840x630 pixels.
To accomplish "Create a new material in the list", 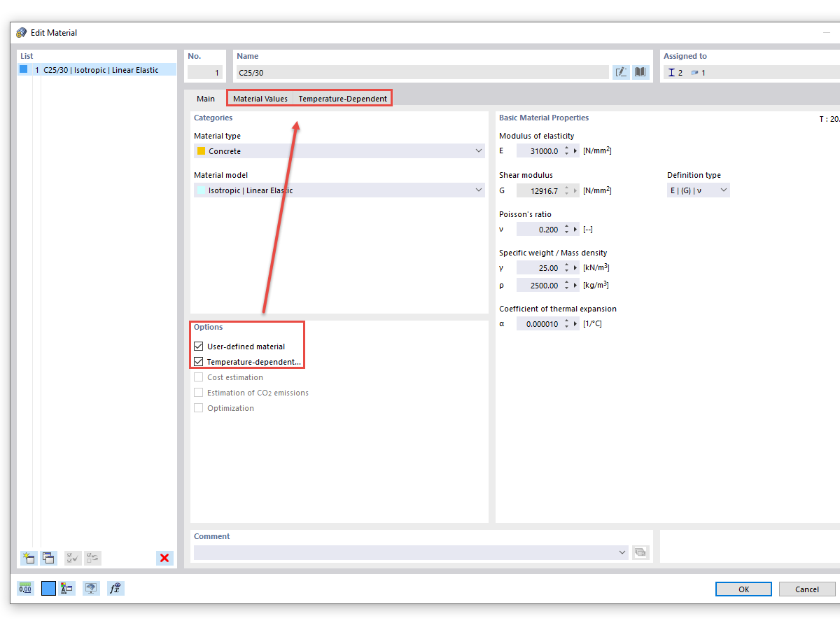I will pos(28,558).
